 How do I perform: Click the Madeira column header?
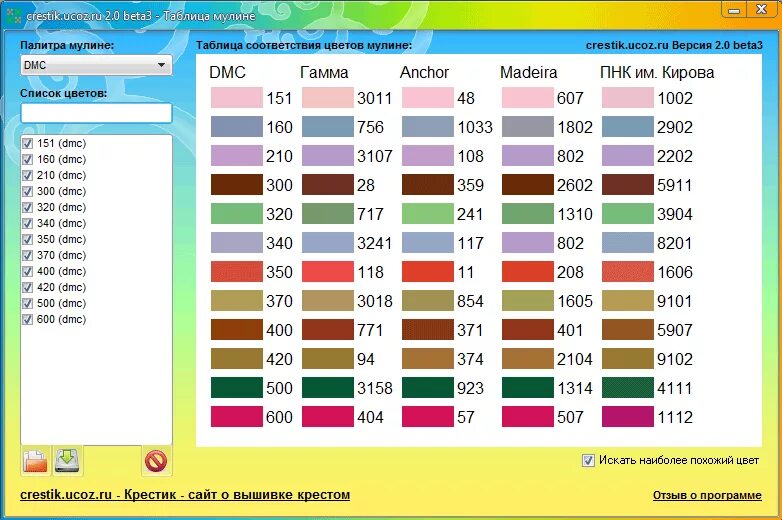(529, 72)
